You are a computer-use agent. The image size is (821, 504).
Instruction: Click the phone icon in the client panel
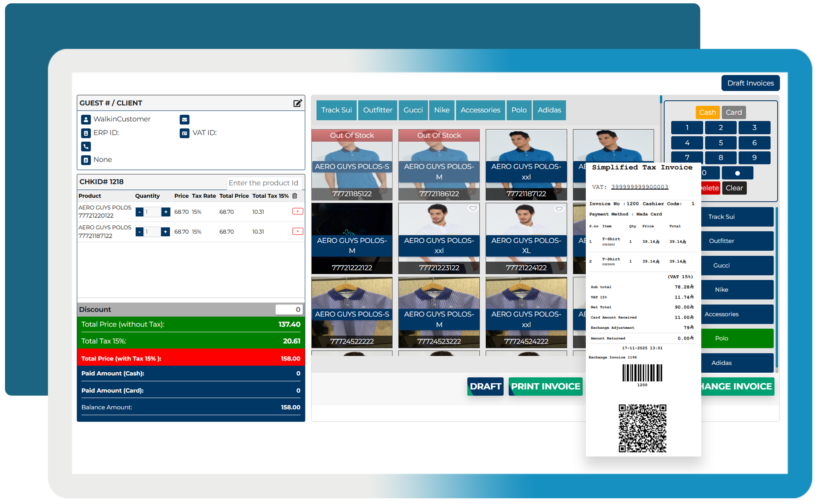coord(86,146)
